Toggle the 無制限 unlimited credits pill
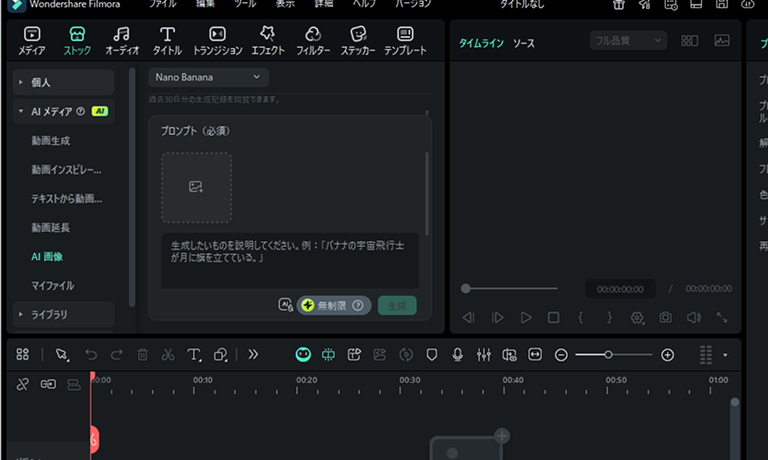The width and height of the screenshot is (768, 460). click(333, 305)
